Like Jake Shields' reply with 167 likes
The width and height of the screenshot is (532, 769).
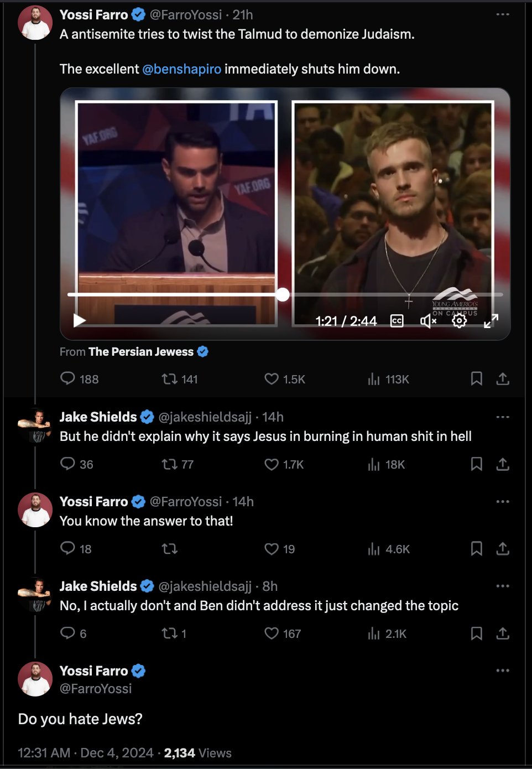(272, 633)
